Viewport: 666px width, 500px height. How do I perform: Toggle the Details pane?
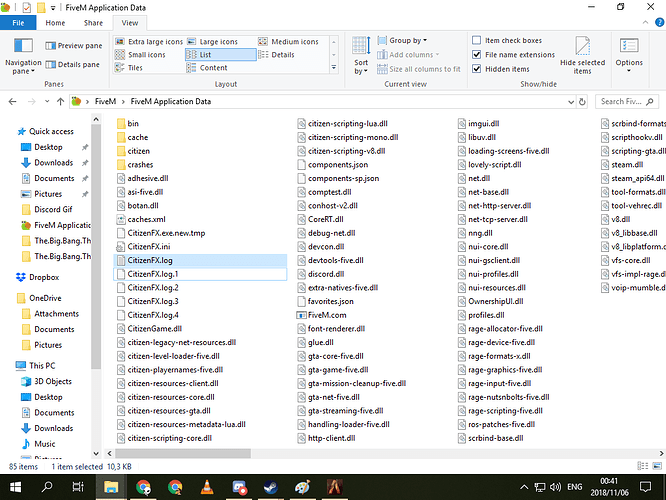pos(73,64)
